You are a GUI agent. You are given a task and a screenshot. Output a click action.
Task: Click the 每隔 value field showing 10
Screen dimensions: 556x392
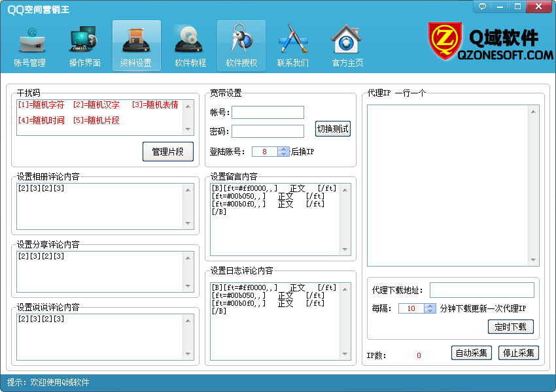click(x=411, y=308)
